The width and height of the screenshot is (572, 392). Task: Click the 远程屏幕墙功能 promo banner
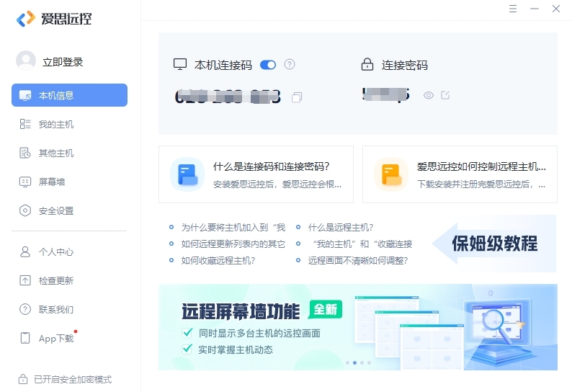[x=358, y=327]
